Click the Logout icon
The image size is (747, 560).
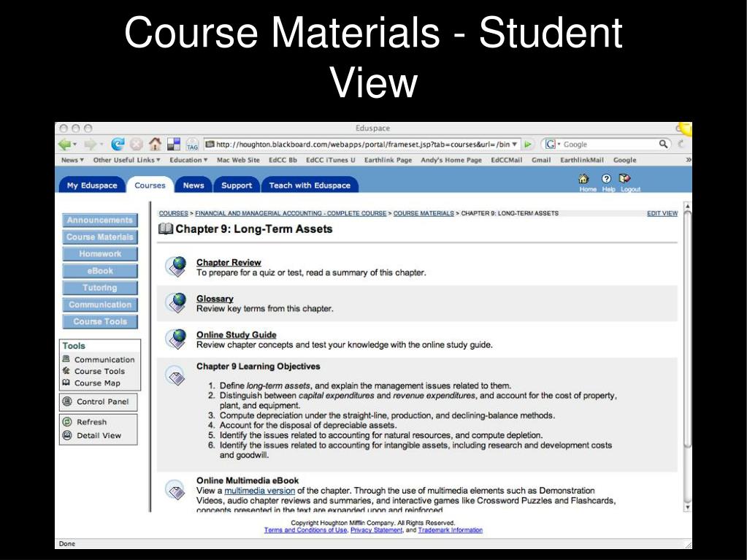(624, 179)
